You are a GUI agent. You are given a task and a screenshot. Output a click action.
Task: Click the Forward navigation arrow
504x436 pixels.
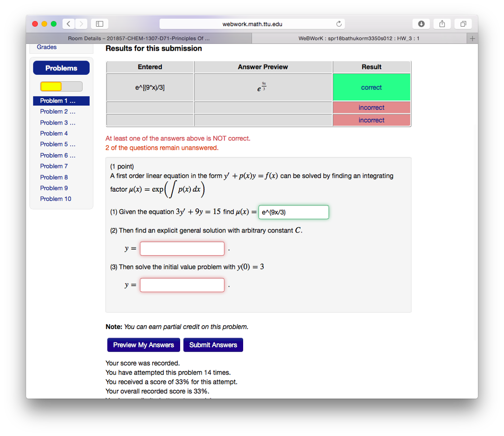click(81, 23)
